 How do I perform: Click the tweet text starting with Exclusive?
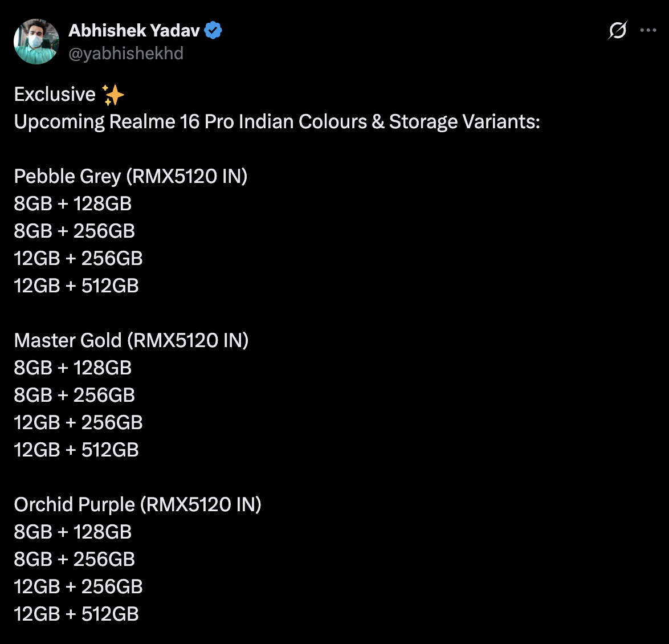coord(54,93)
